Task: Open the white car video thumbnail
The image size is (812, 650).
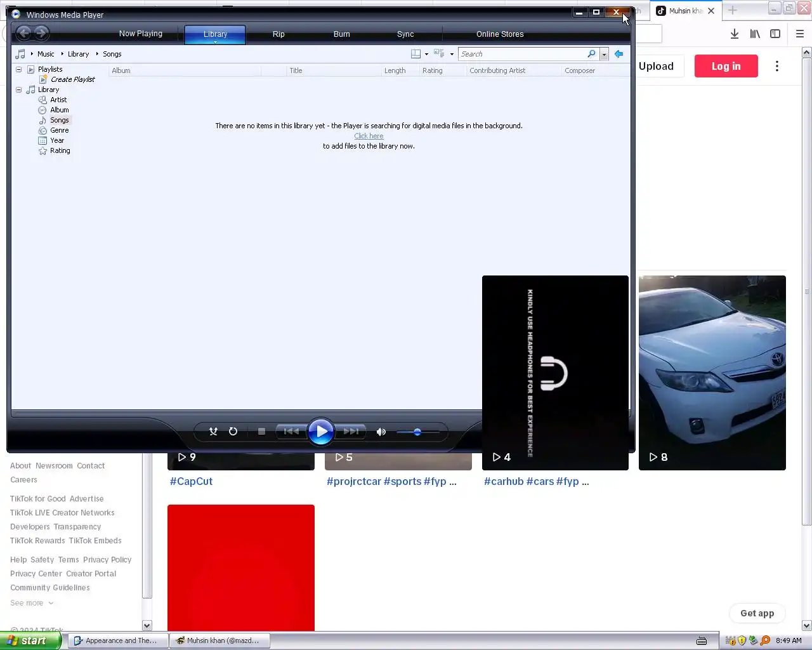Action: [712, 373]
